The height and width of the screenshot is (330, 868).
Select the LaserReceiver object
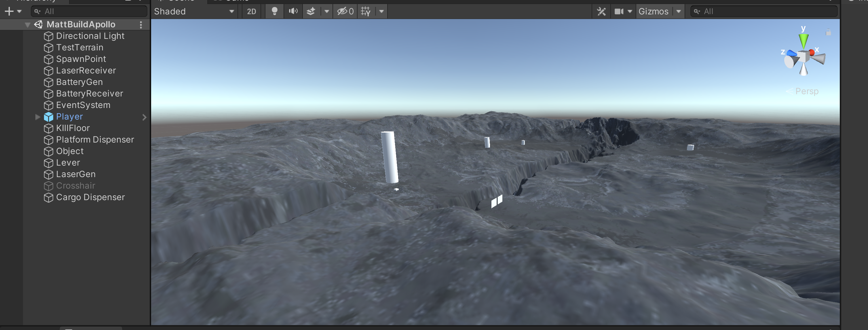86,71
